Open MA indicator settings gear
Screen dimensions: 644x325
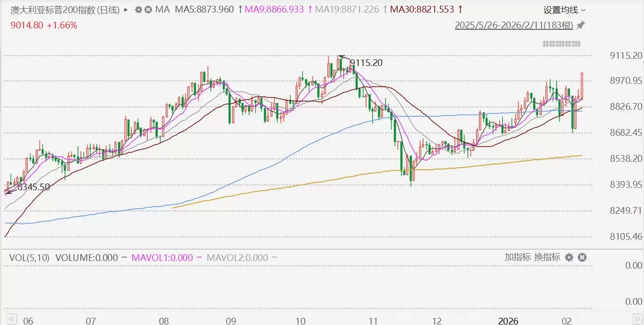139,10
